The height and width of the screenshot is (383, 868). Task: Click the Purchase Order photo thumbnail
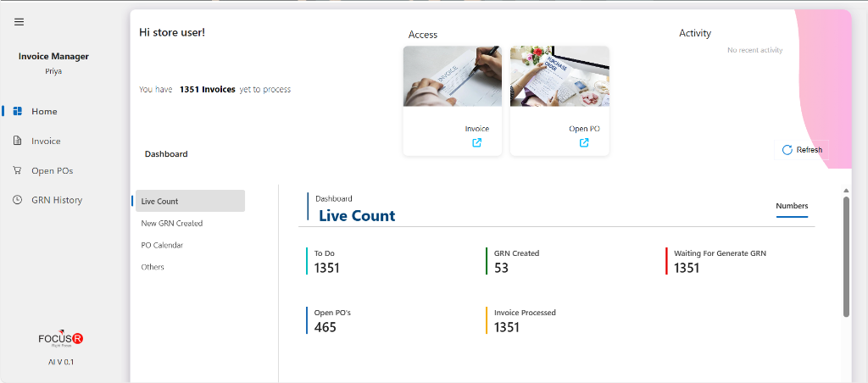click(559, 75)
